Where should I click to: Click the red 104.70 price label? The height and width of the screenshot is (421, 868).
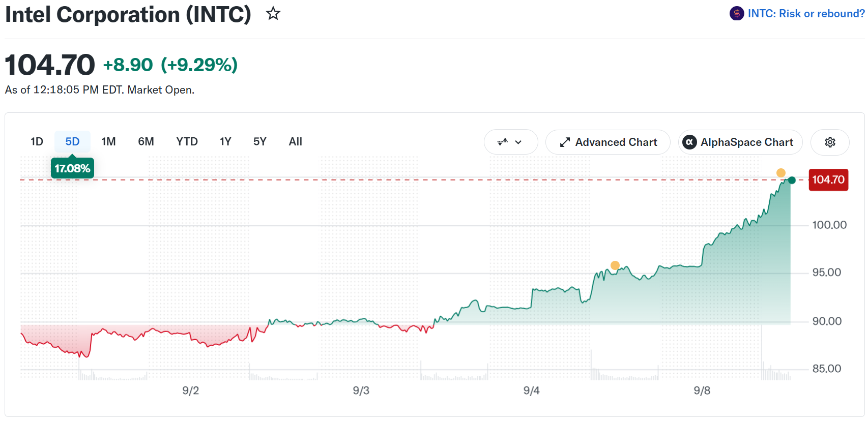tap(828, 180)
